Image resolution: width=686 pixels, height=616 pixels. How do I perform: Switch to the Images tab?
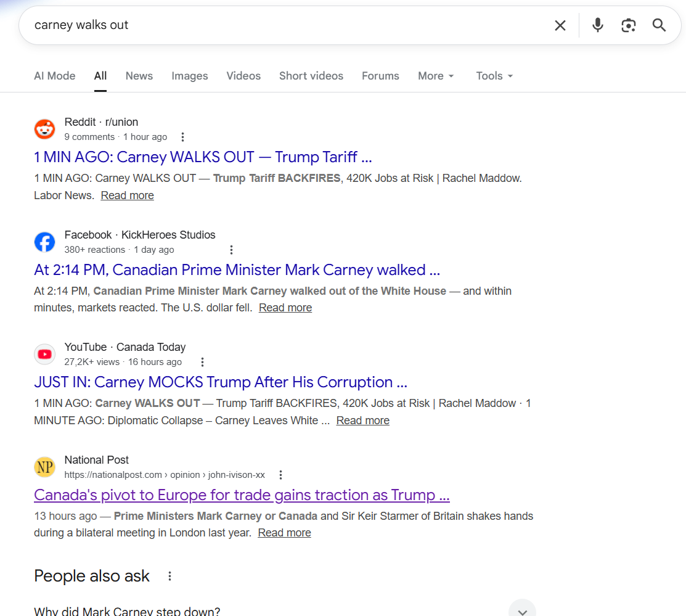click(x=189, y=76)
